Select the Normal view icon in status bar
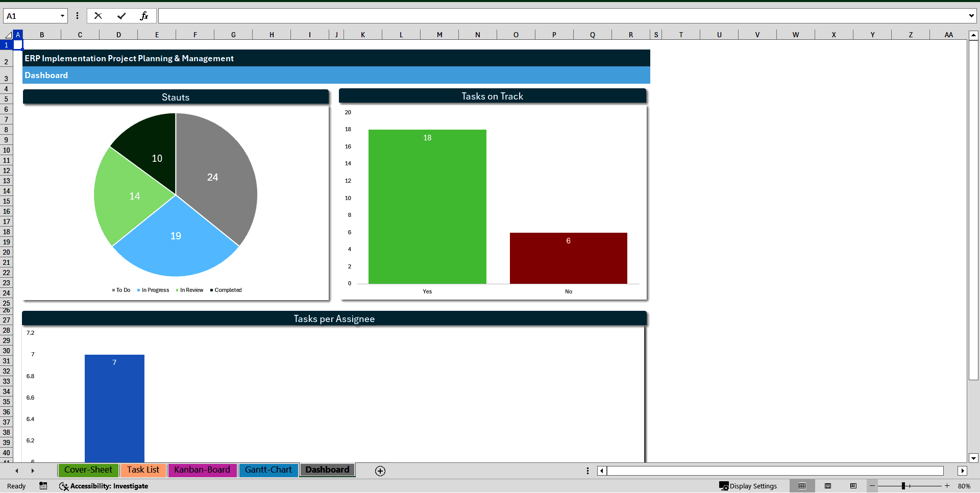The height and width of the screenshot is (493, 980). click(802, 486)
